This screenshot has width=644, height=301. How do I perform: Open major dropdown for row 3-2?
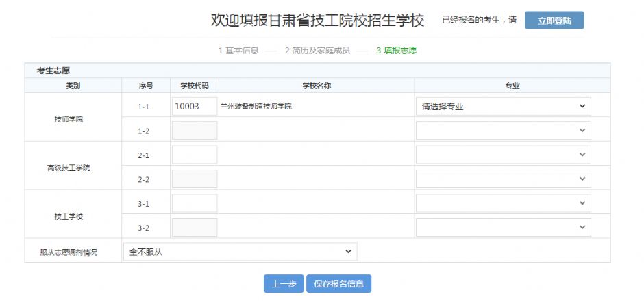click(x=503, y=228)
